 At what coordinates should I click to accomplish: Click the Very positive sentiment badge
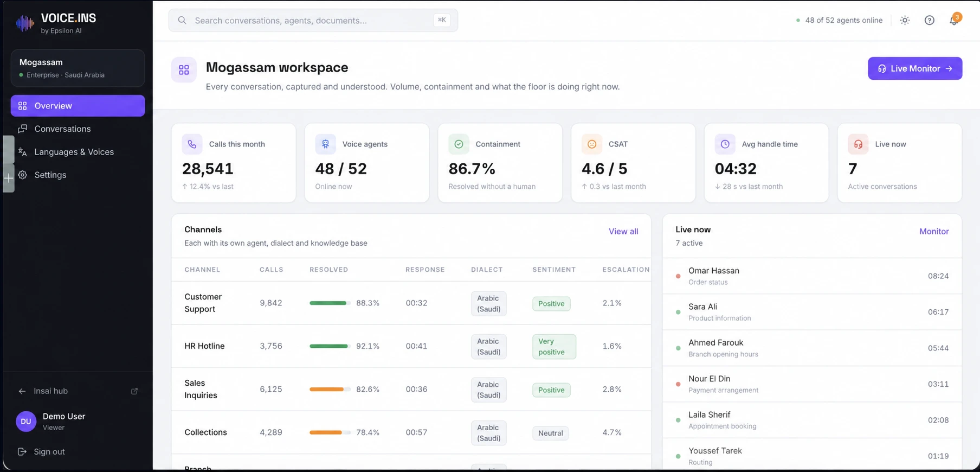554,347
